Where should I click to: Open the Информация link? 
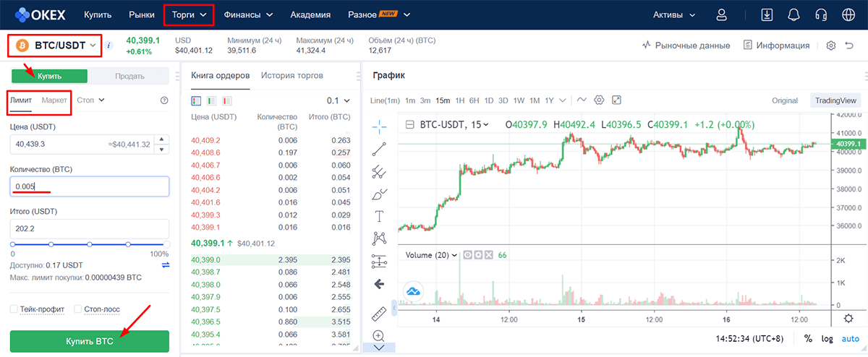click(x=776, y=45)
